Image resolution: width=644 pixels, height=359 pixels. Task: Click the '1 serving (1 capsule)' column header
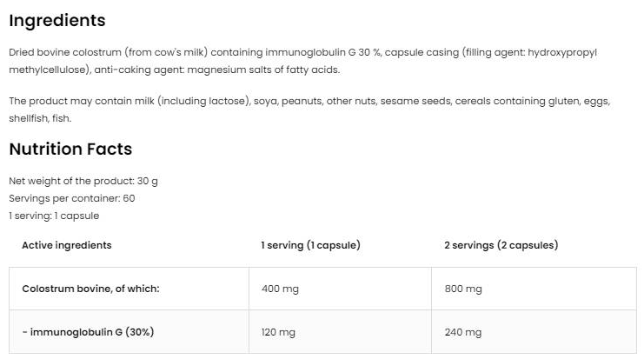(310, 245)
